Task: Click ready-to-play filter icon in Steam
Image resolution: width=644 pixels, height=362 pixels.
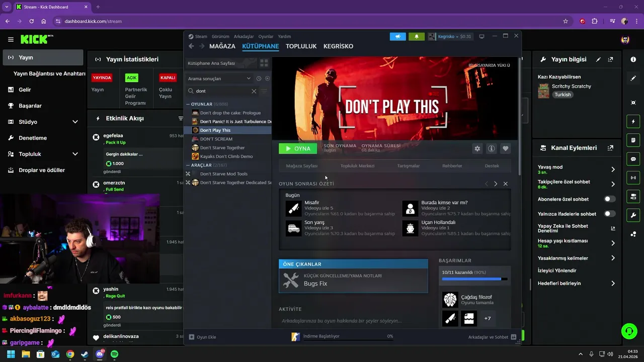Action: [x=267, y=78]
